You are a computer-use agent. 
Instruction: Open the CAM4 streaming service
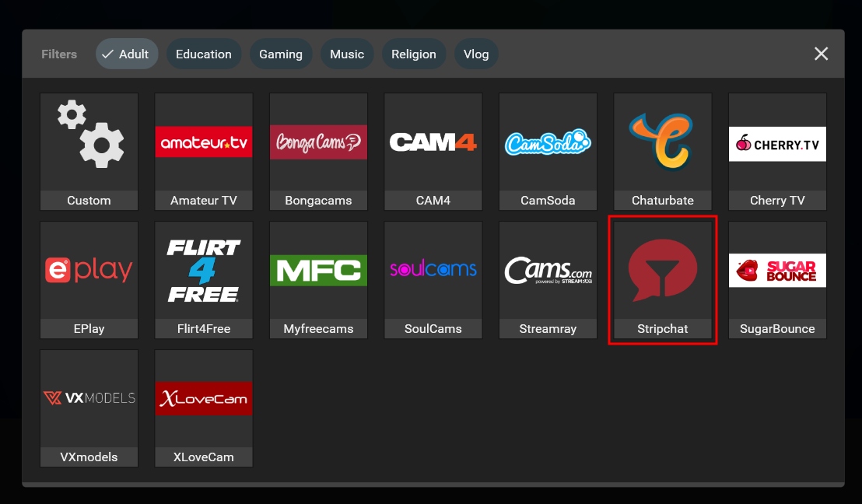tap(433, 142)
